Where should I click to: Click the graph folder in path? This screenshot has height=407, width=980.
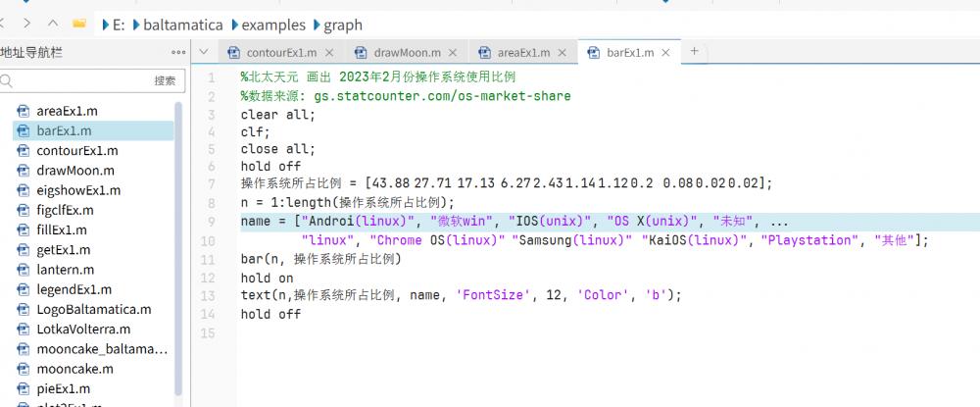click(343, 25)
